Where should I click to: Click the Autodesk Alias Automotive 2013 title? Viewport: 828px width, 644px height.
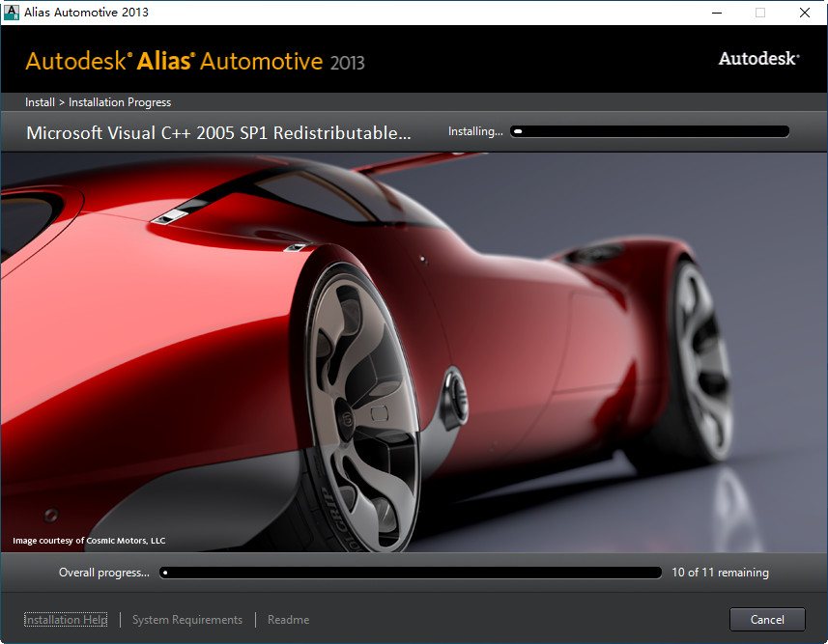pyautogui.click(x=195, y=62)
